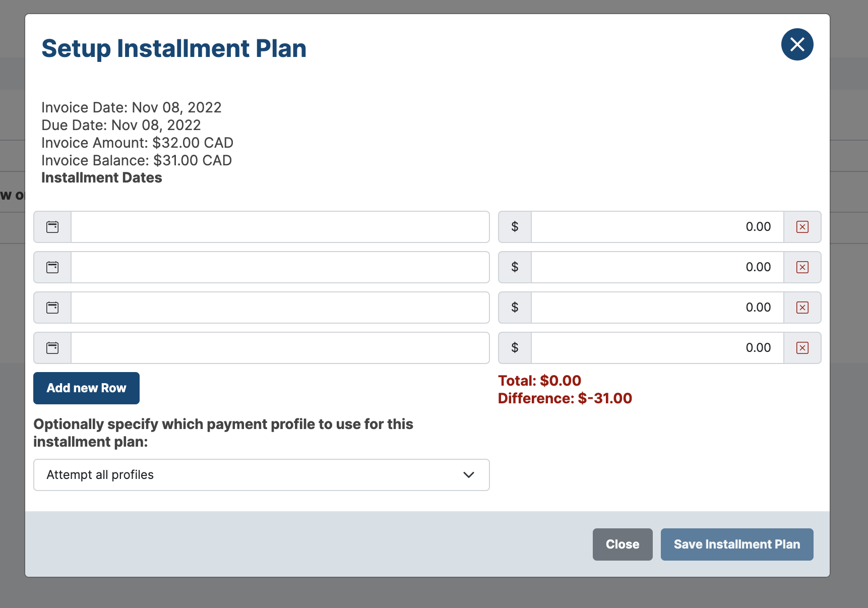Screen dimensions: 868x608
Task: Delete the fourth installment row
Action: (x=802, y=348)
